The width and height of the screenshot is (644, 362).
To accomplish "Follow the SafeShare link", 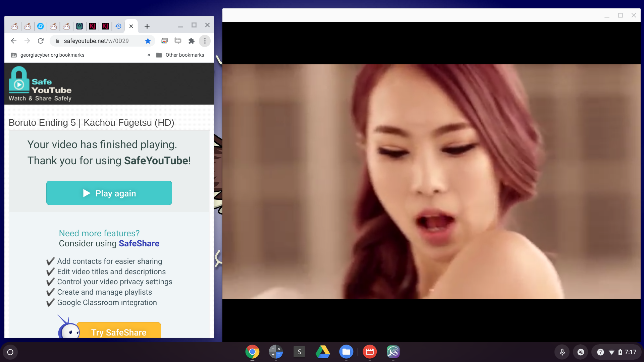I will [139, 244].
